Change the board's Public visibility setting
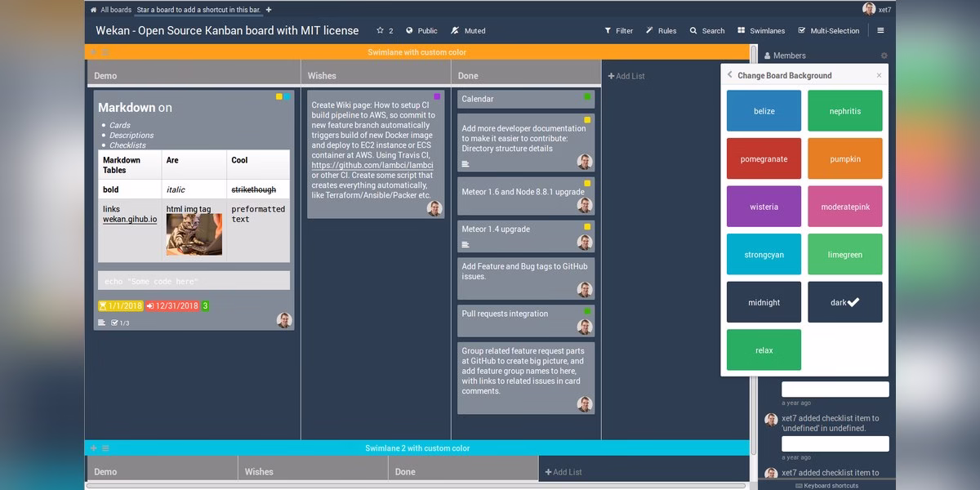The image size is (980, 490). click(x=421, y=31)
